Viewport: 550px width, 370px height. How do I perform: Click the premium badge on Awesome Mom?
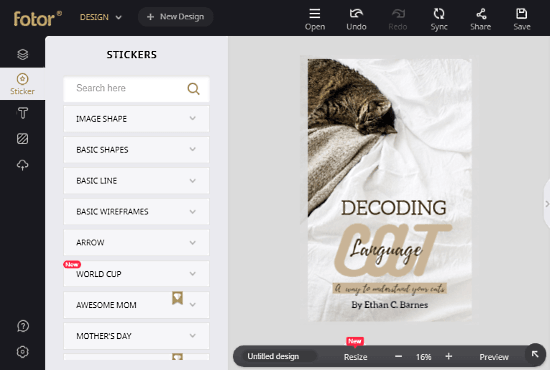click(177, 298)
